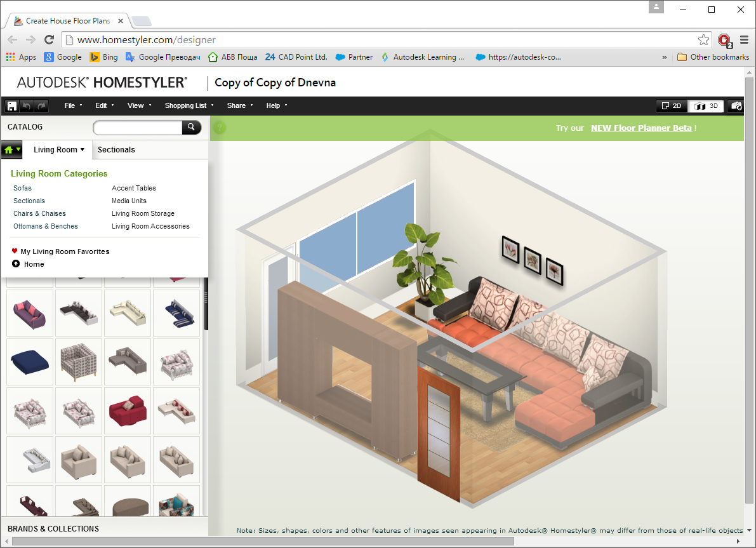Undo the last action
This screenshot has height=548, width=756.
pyautogui.click(x=27, y=106)
